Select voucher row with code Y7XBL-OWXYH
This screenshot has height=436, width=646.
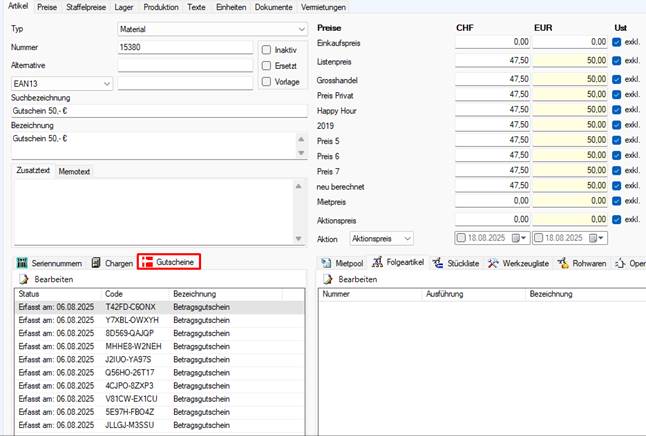pos(160,320)
